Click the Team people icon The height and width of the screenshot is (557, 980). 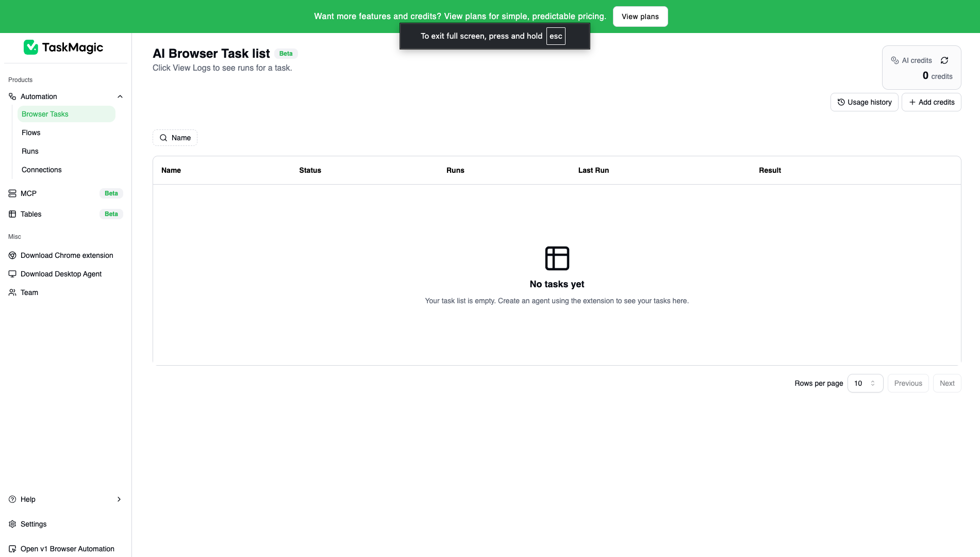(x=12, y=292)
